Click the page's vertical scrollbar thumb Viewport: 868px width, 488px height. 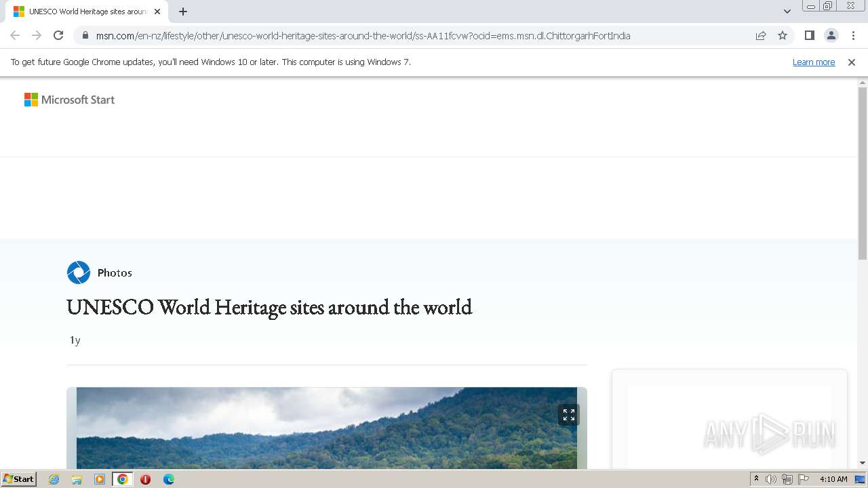(863, 173)
